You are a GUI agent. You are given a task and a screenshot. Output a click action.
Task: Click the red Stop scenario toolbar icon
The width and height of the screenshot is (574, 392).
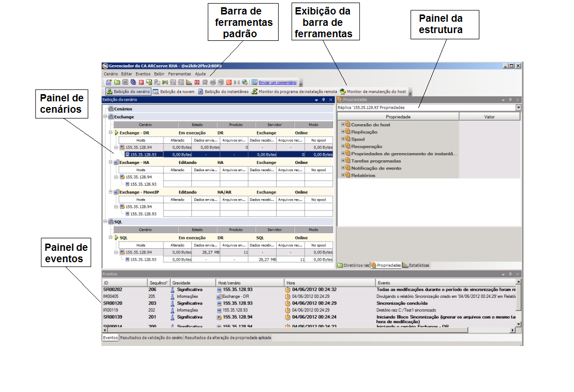[x=141, y=82]
